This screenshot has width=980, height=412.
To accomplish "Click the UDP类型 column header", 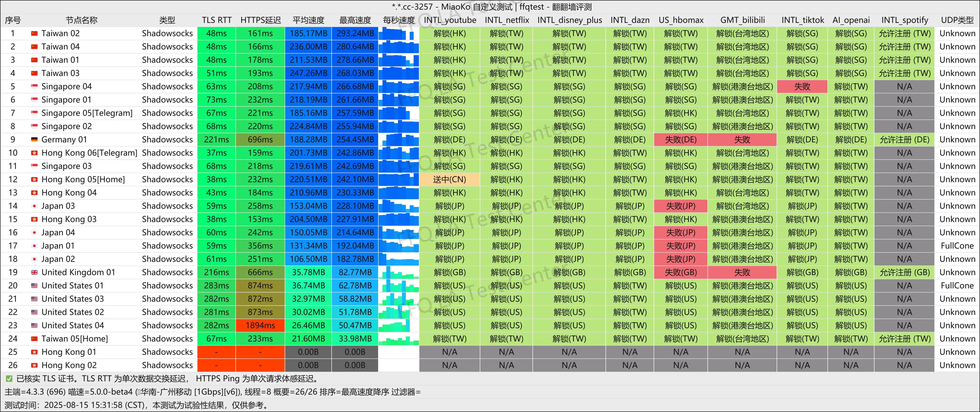I will click(x=957, y=20).
